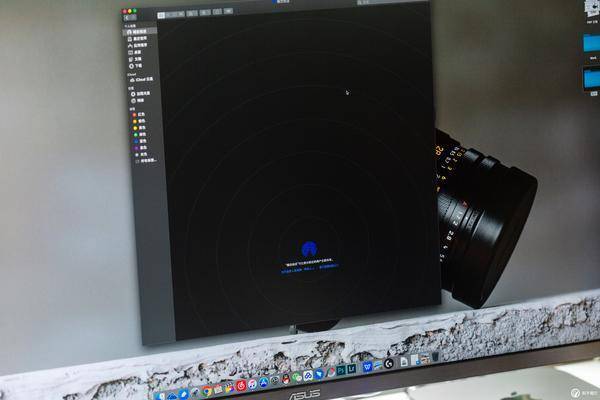Open iCloud Drive in the sidebar
The width and height of the screenshot is (600, 400).
point(142,79)
